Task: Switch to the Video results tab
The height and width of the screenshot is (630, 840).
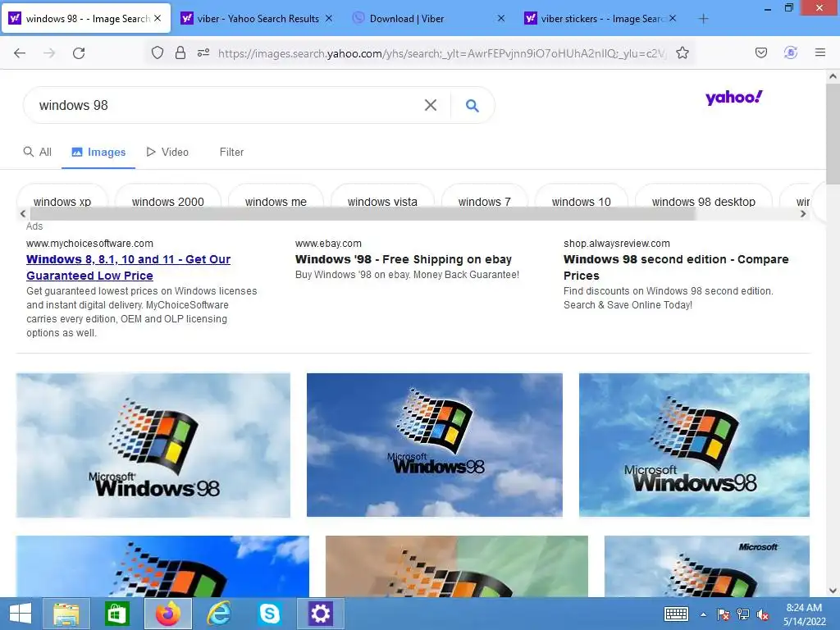Action: (x=167, y=152)
